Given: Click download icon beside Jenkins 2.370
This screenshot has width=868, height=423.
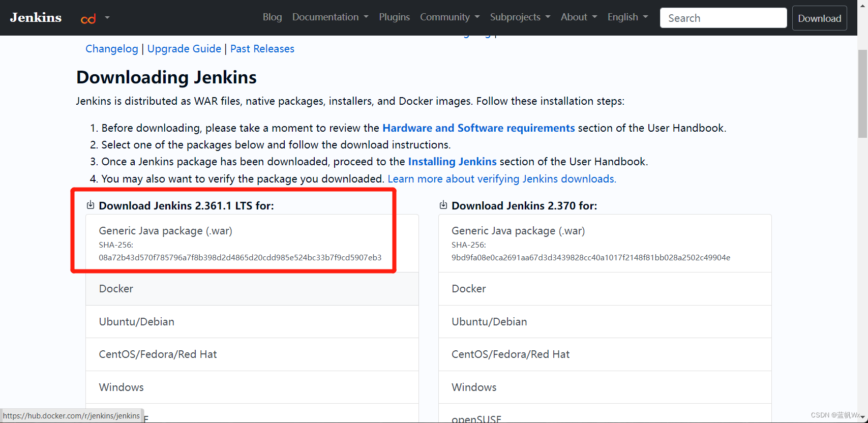Looking at the screenshot, I should click(443, 205).
